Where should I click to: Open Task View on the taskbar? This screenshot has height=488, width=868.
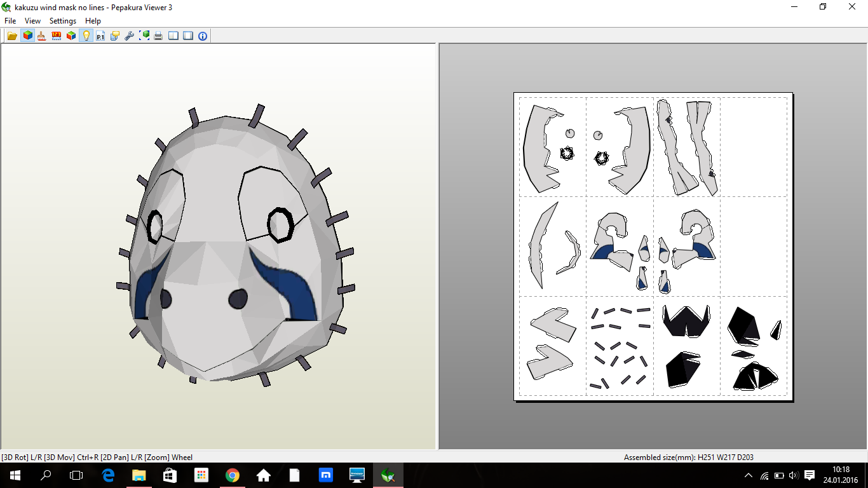76,475
